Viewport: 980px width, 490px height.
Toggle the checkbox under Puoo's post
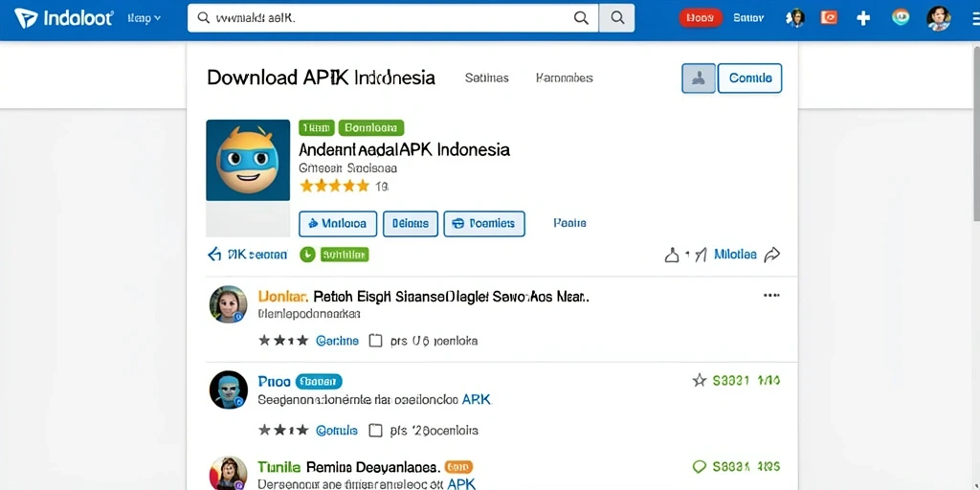pyautogui.click(x=375, y=430)
